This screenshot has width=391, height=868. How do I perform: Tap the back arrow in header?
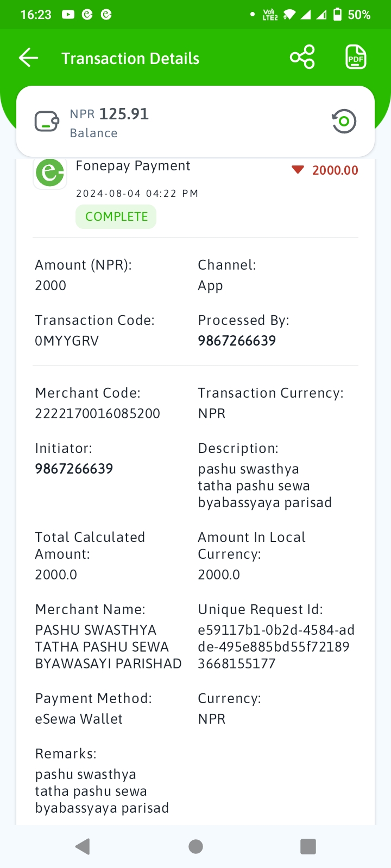28,58
